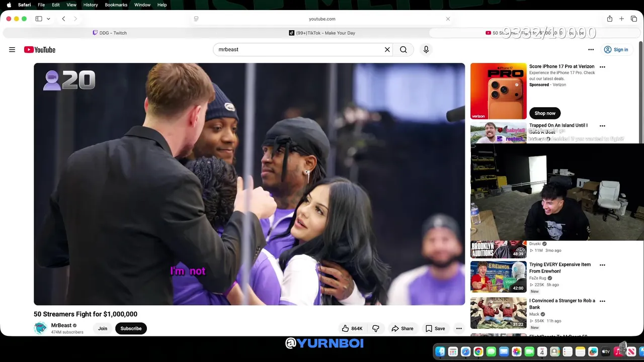Open the File menu
644x362 pixels.
coord(41,5)
